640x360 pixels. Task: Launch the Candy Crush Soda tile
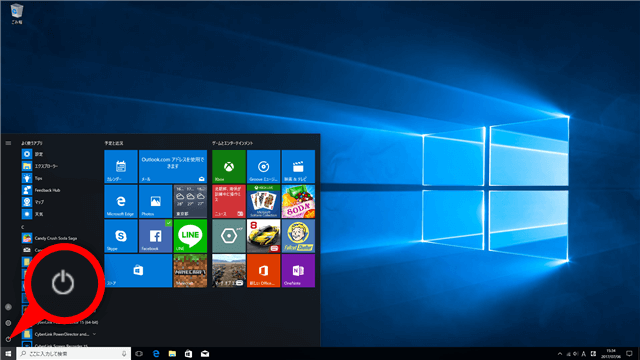pyautogui.click(x=298, y=201)
